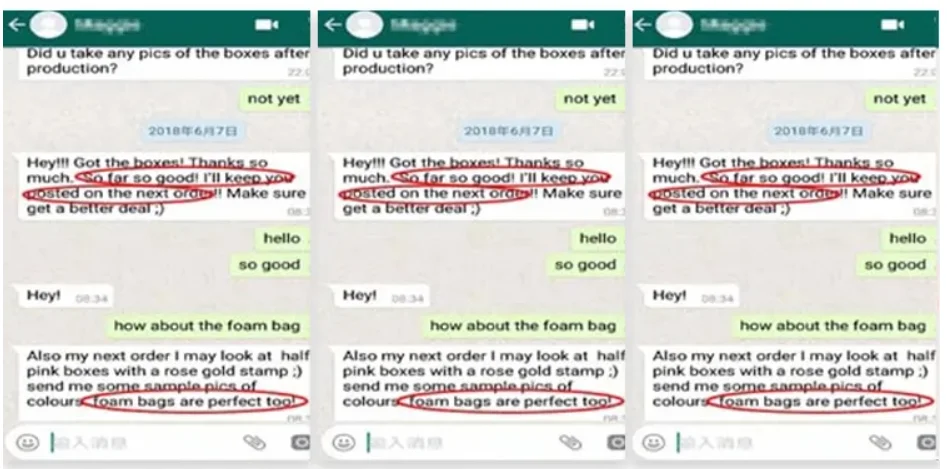
Task: Start a video call in the rightmost chat
Action: pos(892,25)
